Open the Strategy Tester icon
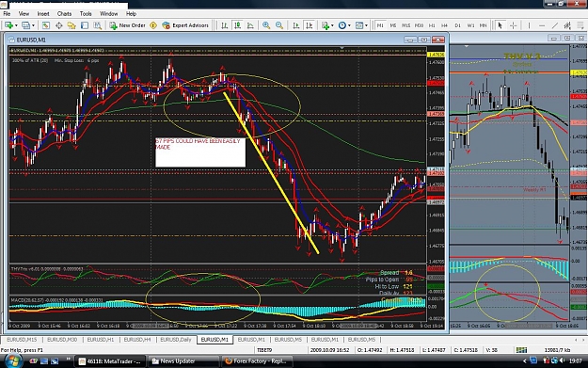Screen dimensions: 588x368 (x=98, y=25)
